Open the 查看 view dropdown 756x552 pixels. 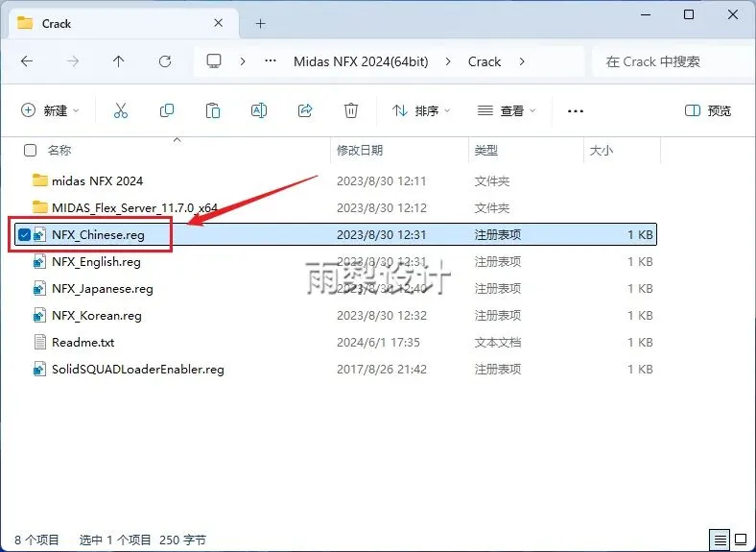(x=507, y=111)
